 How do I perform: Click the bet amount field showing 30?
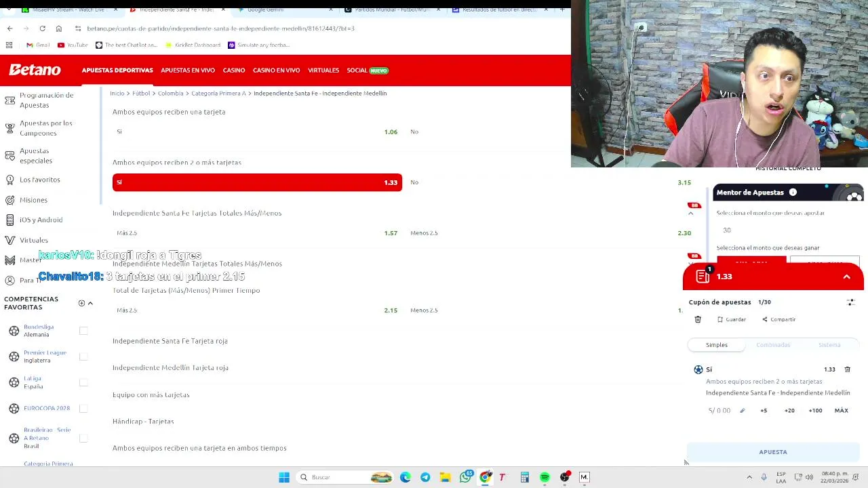pos(787,230)
